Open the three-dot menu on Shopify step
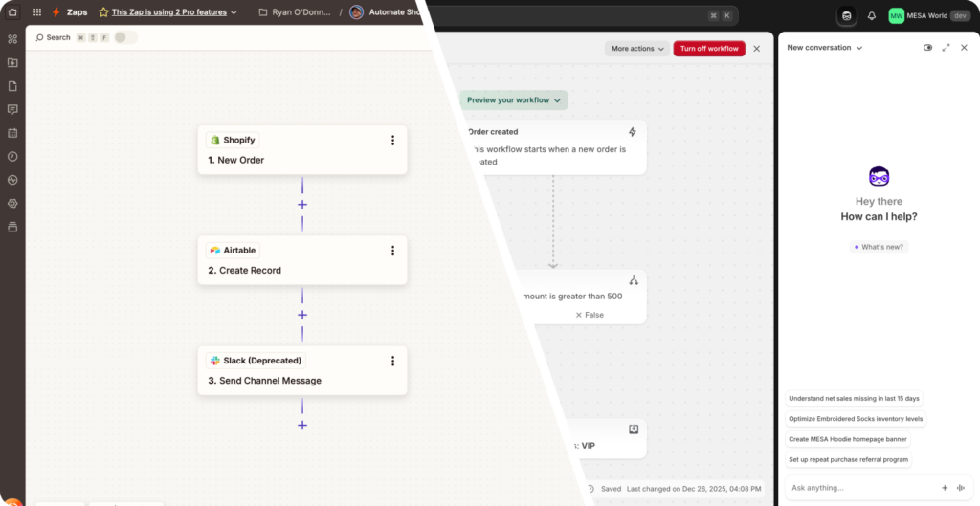This screenshot has width=980, height=506. [x=392, y=140]
